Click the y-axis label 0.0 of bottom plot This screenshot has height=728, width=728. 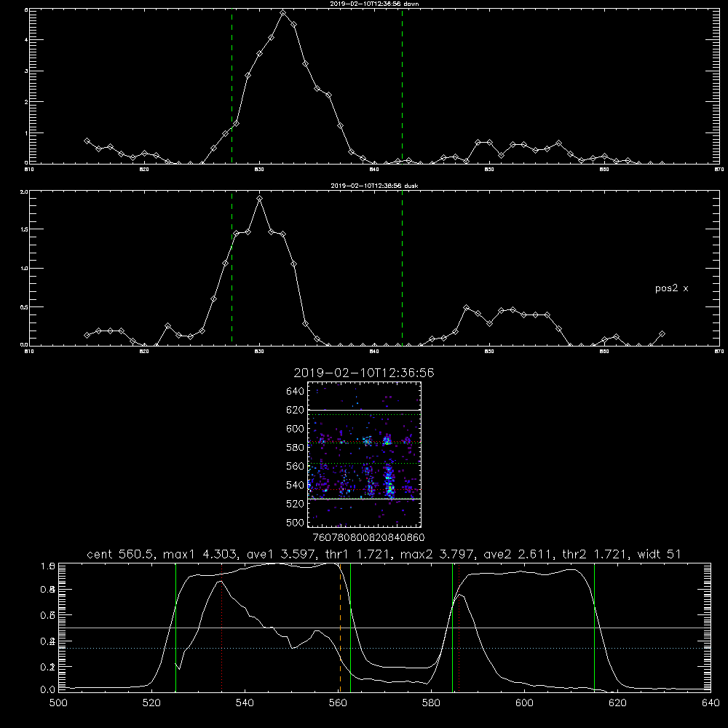48,690
